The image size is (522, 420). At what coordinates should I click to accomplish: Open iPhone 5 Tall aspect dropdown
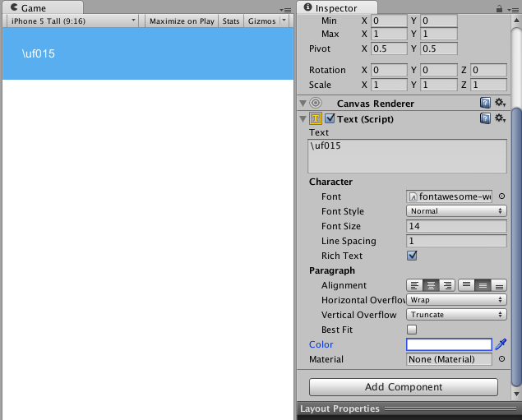coord(72,21)
